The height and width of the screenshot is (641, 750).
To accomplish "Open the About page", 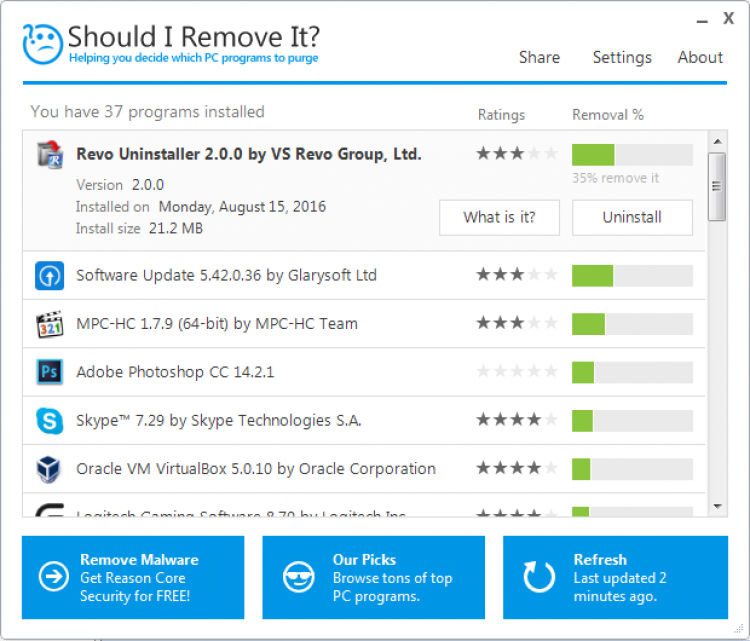I will (x=700, y=57).
